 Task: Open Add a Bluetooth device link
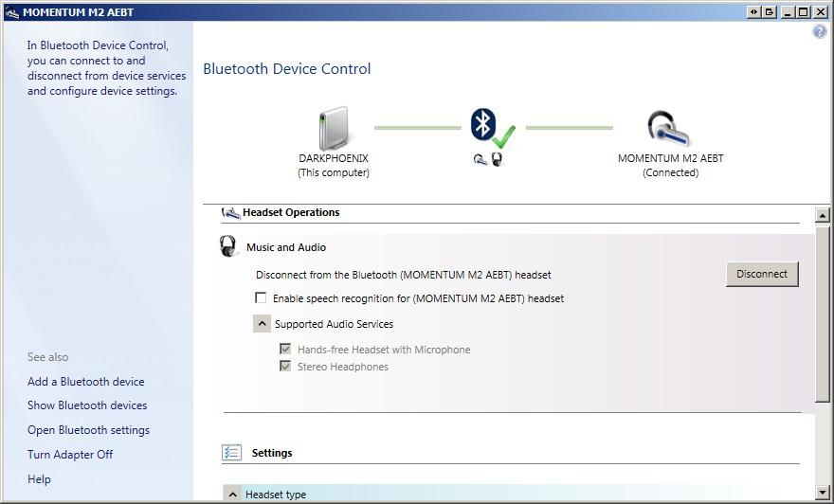(85, 381)
